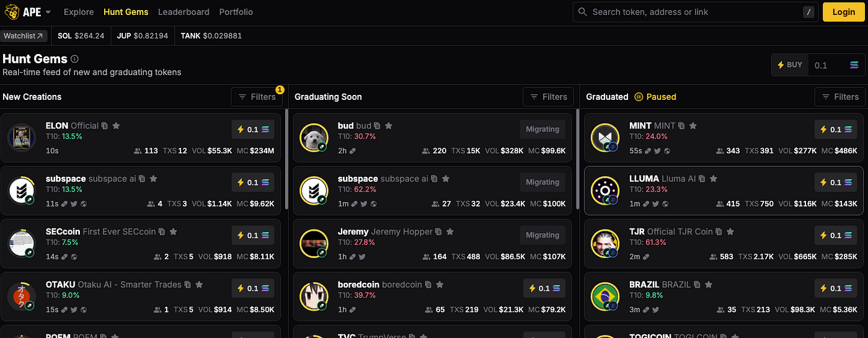868x338 pixels.
Task: Star the boredcoin token
Action: pyautogui.click(x=440, y=285)
